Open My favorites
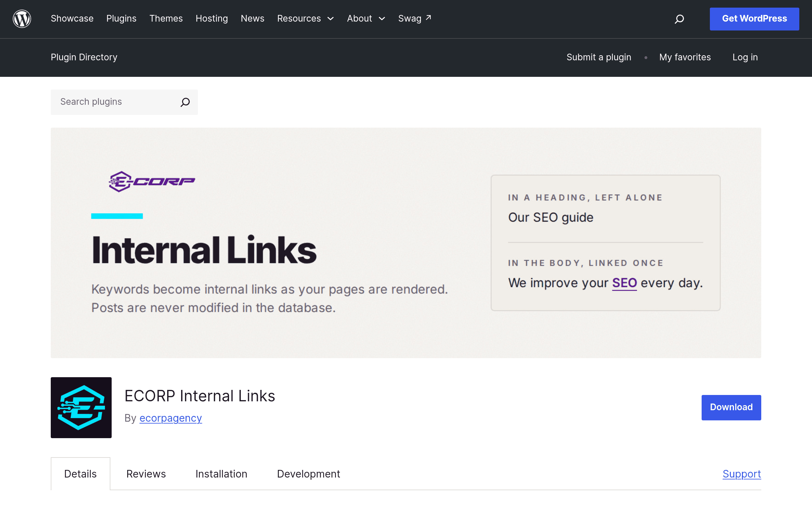Image resolution: width=812 pixels, height=508 pixels. [685, 57]
